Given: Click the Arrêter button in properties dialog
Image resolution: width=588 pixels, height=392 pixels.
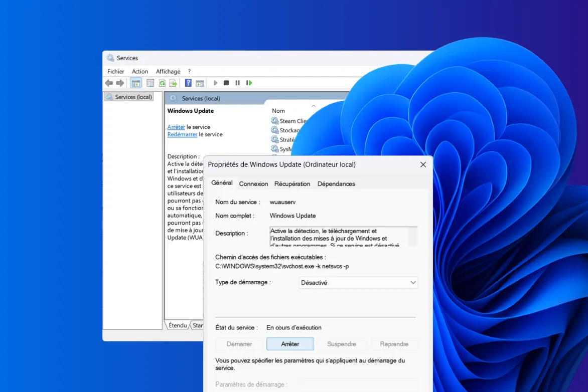Looking at the screenshot, I should (290, 344).
